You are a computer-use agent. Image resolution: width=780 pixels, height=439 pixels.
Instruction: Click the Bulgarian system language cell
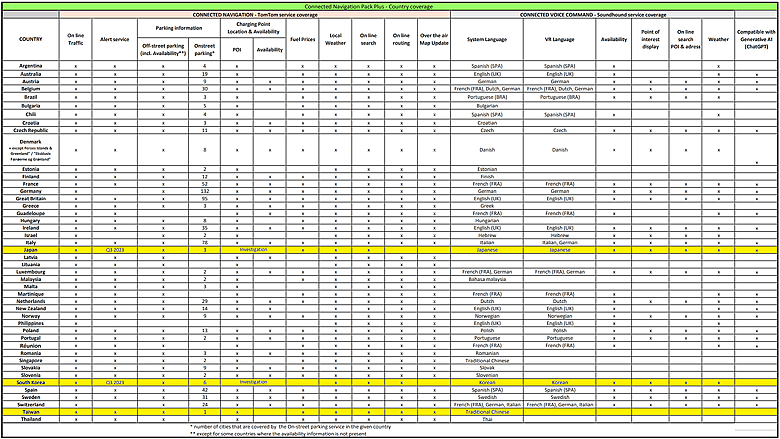pyautogui.click(x=487, y=106)
